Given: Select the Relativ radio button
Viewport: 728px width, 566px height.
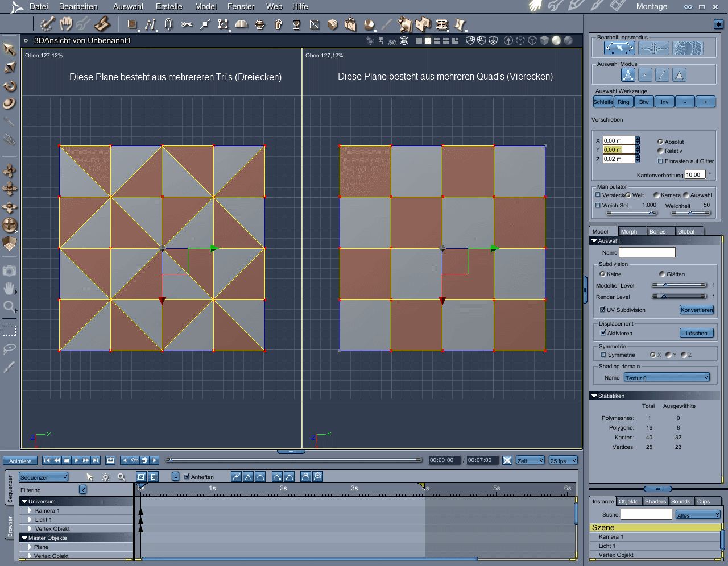Looking at the screenshot, I should coord(660,151).
